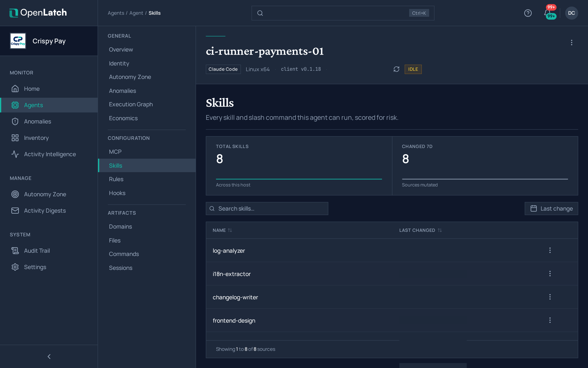Open the help question mark icon
Viewport: 588px width, 368px height.
[528, 13]
